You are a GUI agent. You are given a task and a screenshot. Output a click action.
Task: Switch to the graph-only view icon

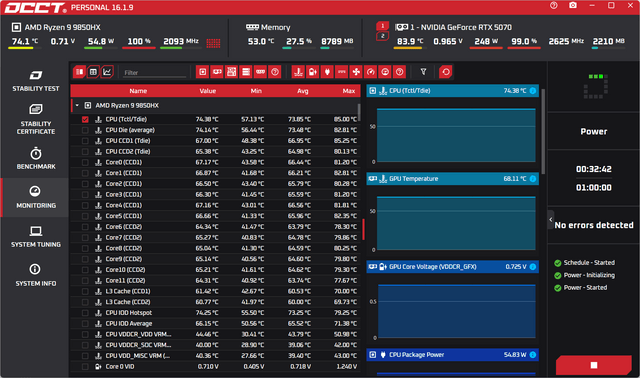[107, 72]
